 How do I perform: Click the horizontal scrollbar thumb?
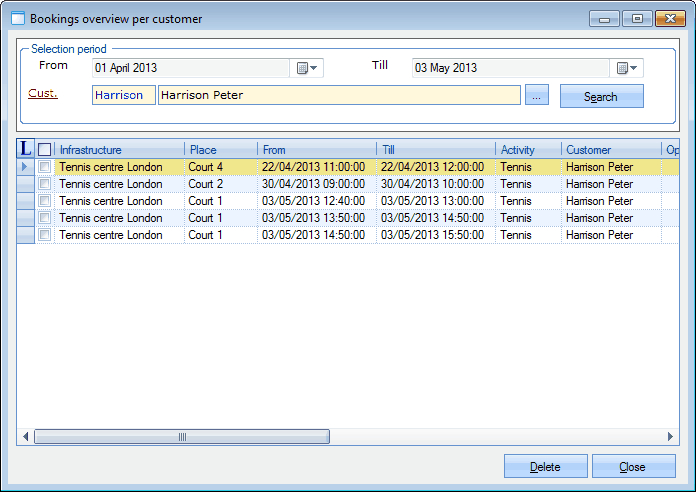point(182,437)
